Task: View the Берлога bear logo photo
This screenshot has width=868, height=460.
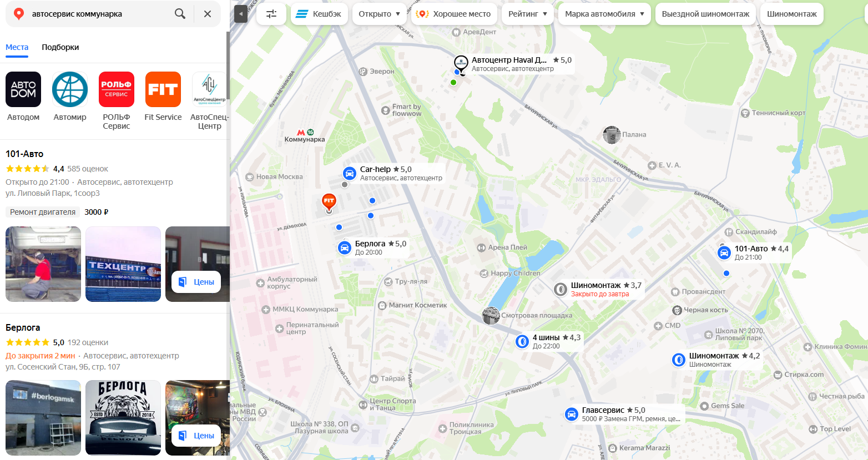Action: pos(123,418)
